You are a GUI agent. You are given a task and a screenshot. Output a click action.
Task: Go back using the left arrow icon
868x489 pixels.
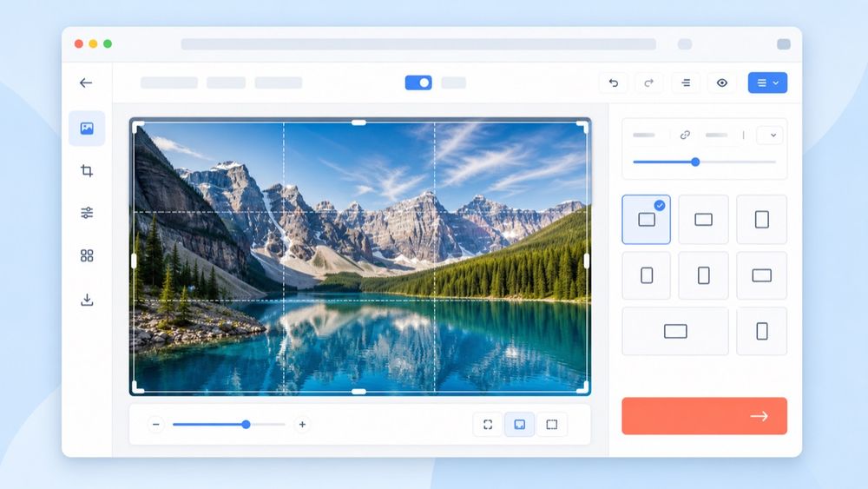click(86, 83)
